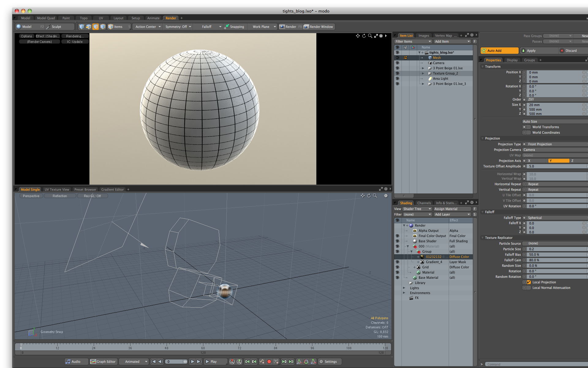This screenshot has height=368, width=588.
Task: Expand the Texture Group_2 item
Action: click(423, 73)
